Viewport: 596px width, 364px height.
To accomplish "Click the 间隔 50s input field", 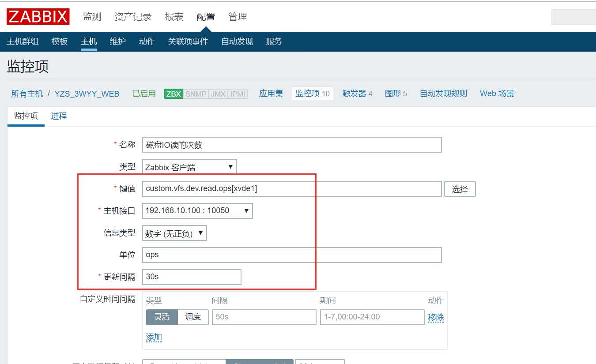I will [x=264, y=317].
